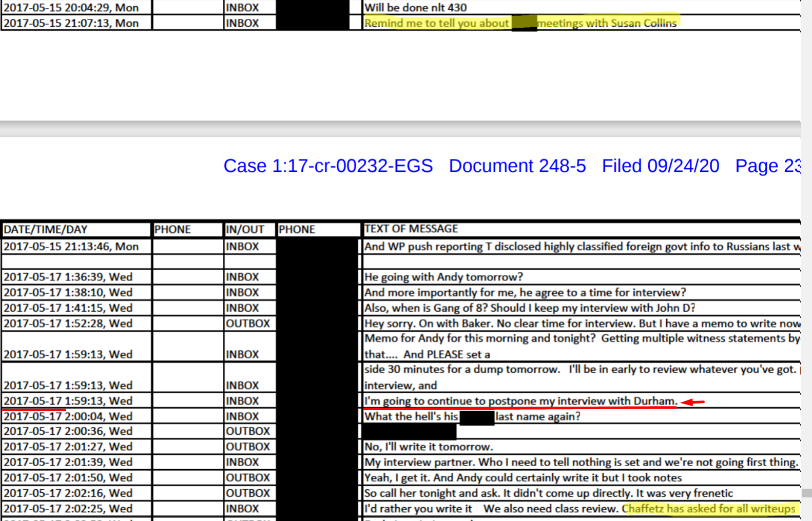The height and width of the screenshot is (521, 812).
Task: Click message 'And WP push reporting T disclosed'
Action: click(x=582, y=246)
